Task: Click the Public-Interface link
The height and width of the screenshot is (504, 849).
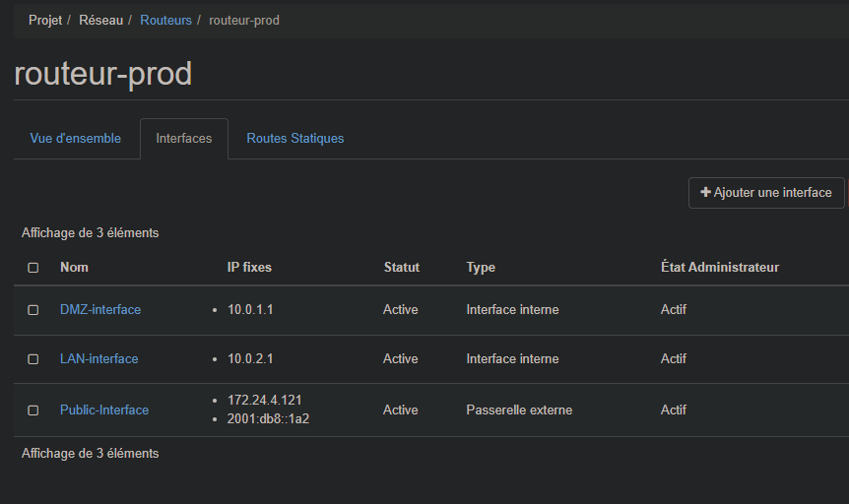Action: 104,410
